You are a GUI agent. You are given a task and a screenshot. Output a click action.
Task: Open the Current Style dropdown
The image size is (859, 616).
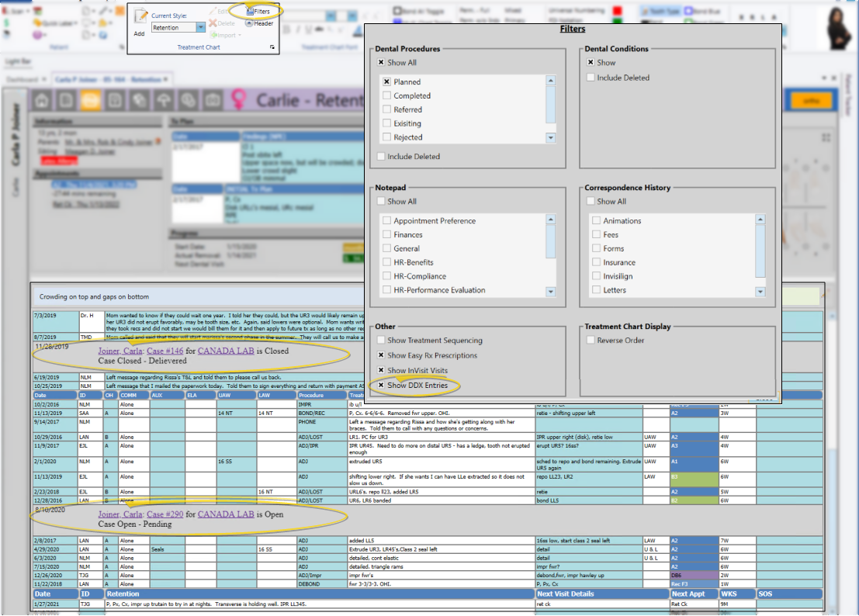click(x=201, y=27)
